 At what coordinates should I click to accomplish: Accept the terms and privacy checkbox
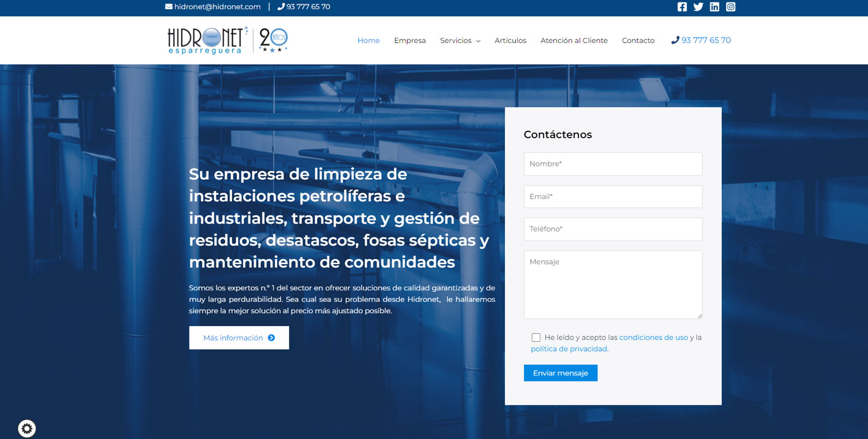pyautogui.click(x=536, y=338)
